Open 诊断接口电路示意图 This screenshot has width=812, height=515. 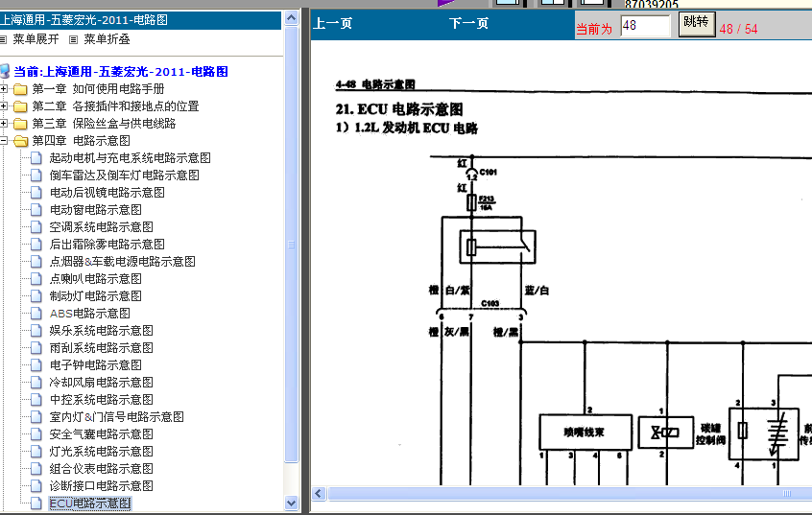click(x=102, y=485)
